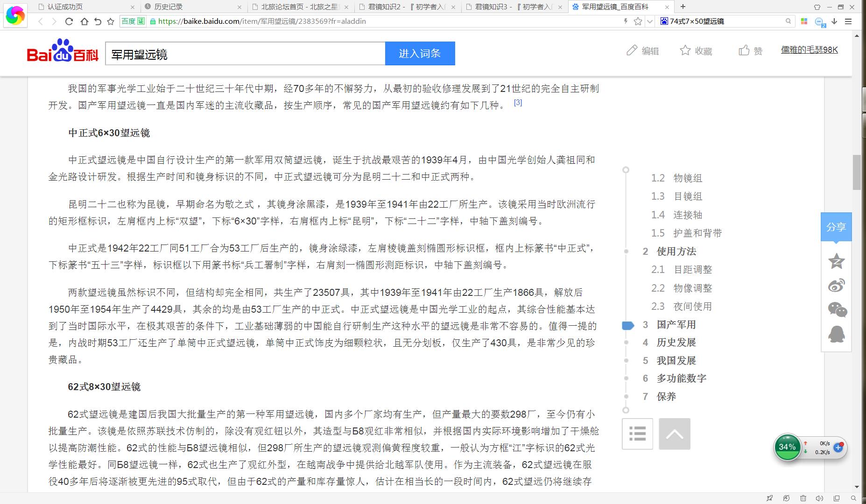The width and height of the screenshot is (866, 504).
Task: Jump to section 6 多功能数字
Action: click(x=674, y=378)
